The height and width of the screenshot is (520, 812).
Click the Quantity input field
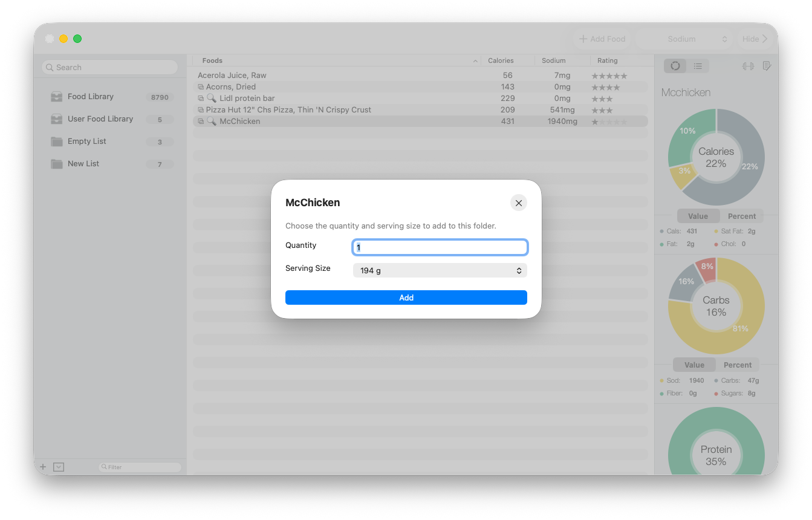pyautogui.click(x=440, y=247)
